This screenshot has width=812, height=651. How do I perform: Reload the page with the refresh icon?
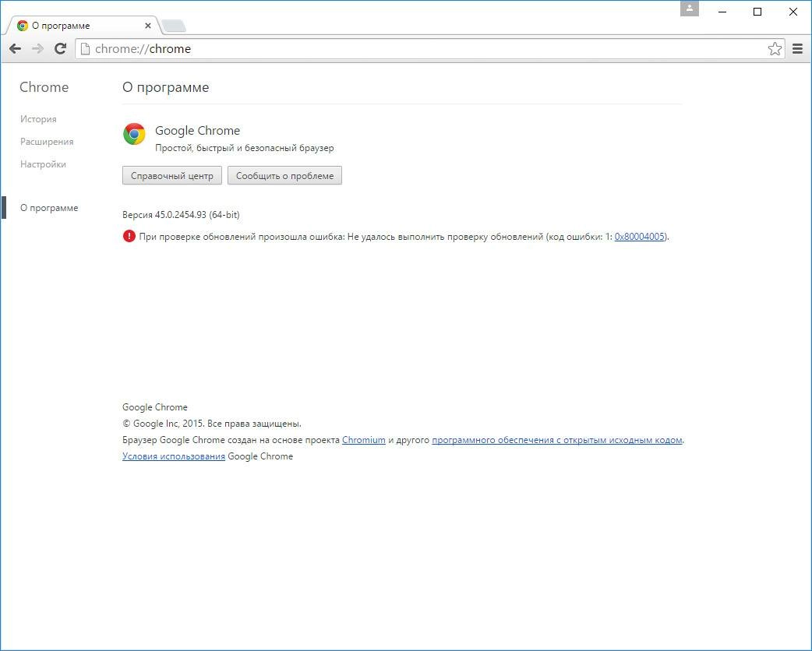pyautogui.click(x=60, y=48)
